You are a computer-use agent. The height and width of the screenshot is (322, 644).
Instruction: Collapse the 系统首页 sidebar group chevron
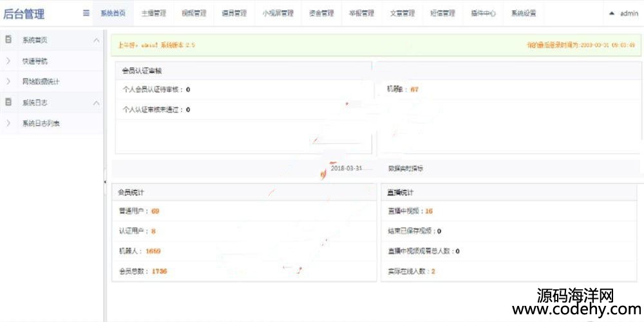(x=96, y=40)
